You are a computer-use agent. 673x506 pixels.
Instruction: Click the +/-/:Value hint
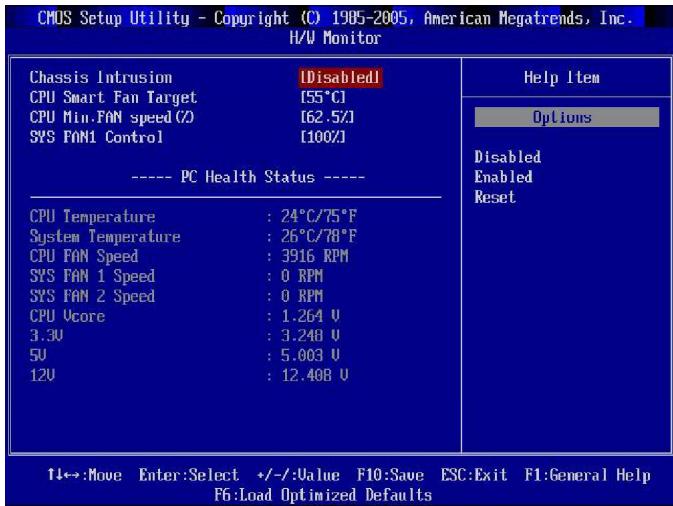click(x=298, y=475)
